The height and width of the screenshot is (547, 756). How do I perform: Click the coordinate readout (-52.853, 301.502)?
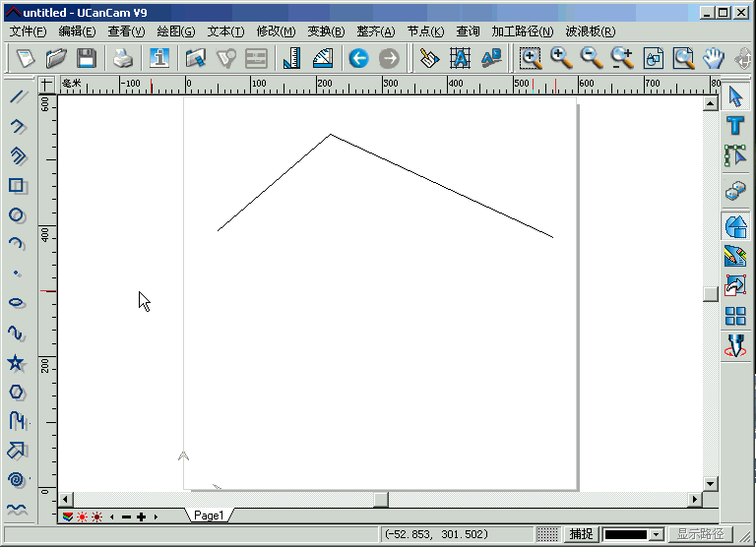(x=436, y=534)
